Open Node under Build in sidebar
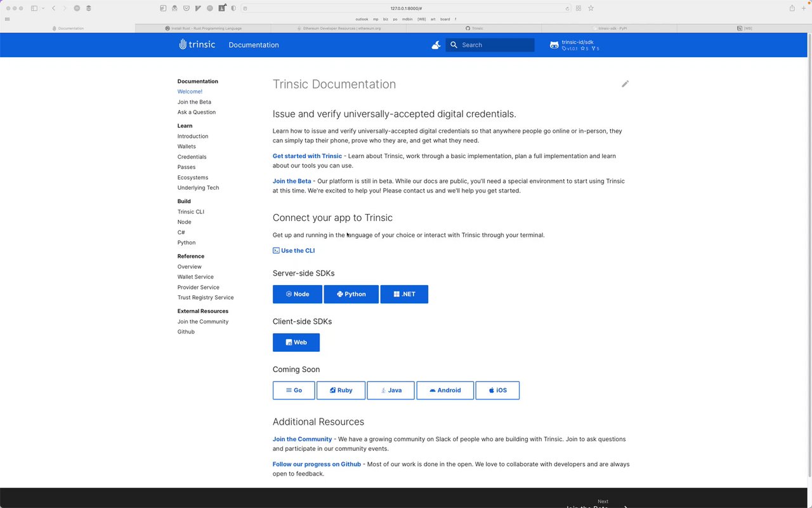The width and height of the screenshot is (812, 508). click(x=185, y=222)
